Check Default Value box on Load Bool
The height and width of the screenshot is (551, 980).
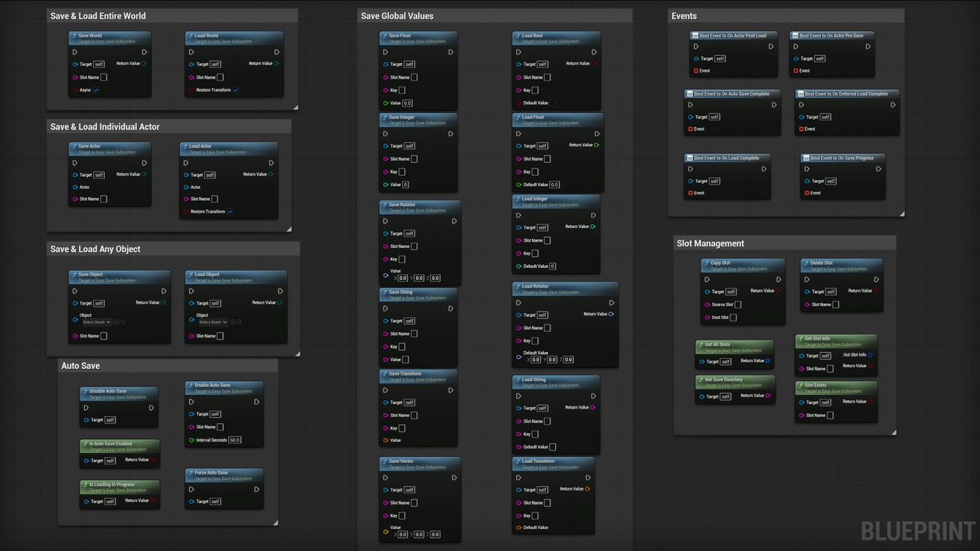click(x=553, y=103)
